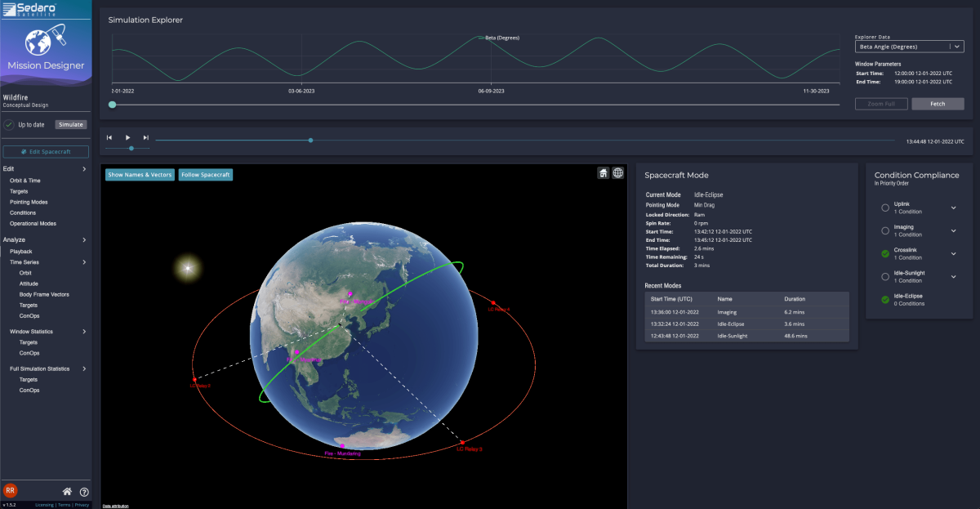
Task: Click the Simulate button
Action: (70, 124)
